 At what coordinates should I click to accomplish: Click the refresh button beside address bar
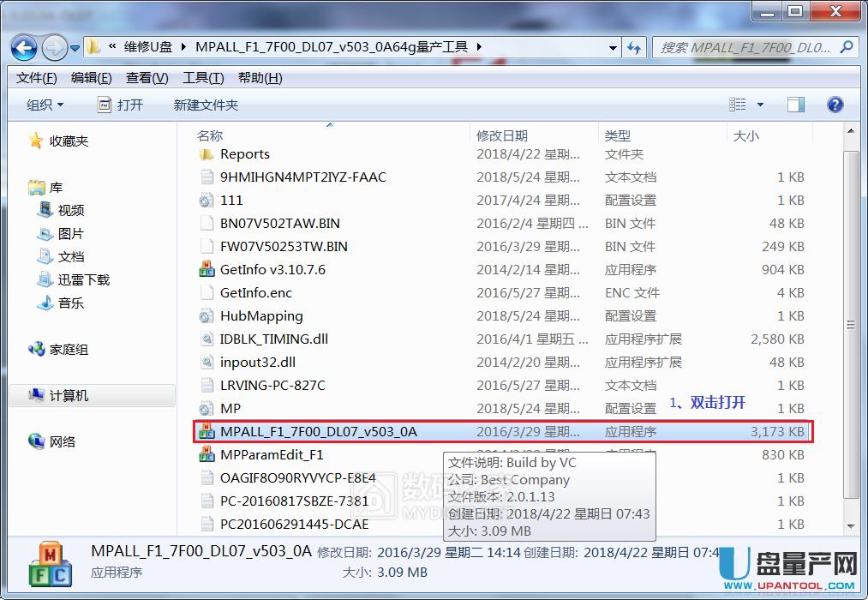click(634, 47)
